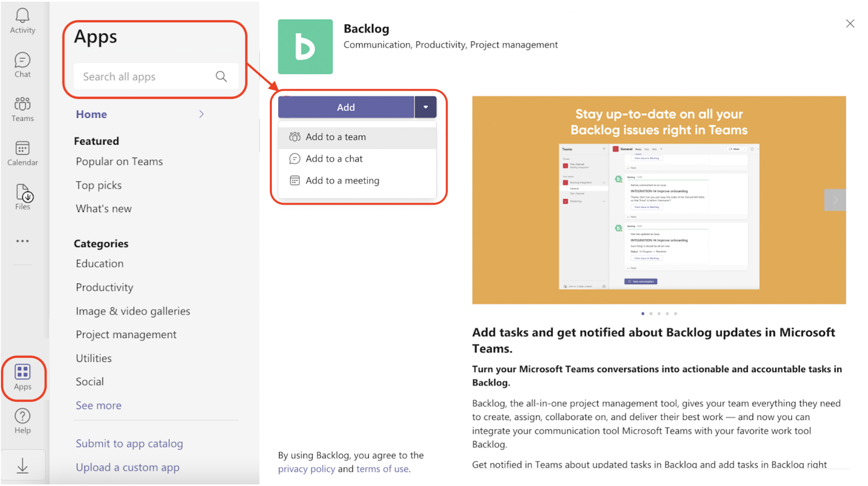Close the Backlog app details dialog
868x486 pixels.
point(850,24)
